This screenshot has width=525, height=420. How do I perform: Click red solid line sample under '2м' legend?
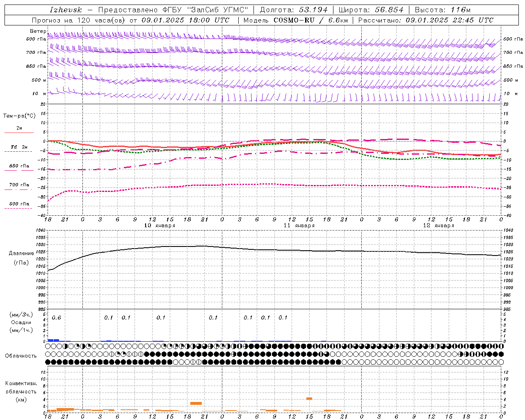coord(19,132)
